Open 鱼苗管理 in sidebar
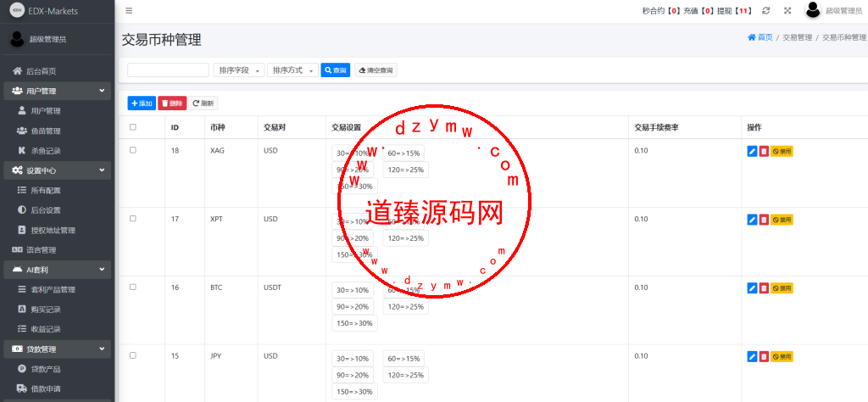The height and width of the screenshot is (402, 868). (x=57, y=131)
